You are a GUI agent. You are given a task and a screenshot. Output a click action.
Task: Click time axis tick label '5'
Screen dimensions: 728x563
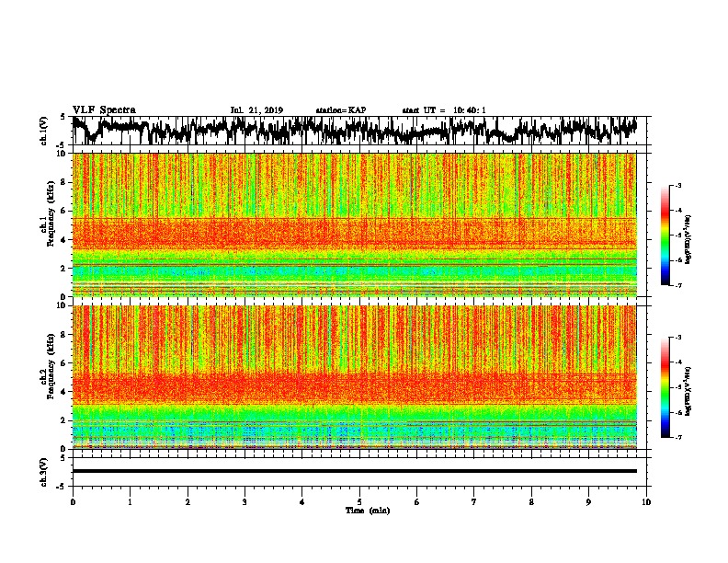pos(359,502)
